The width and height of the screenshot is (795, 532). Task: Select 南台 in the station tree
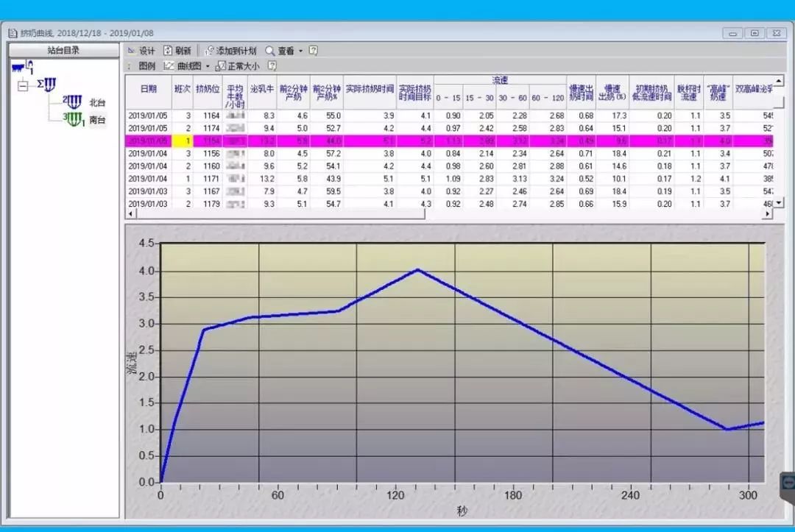97,120
